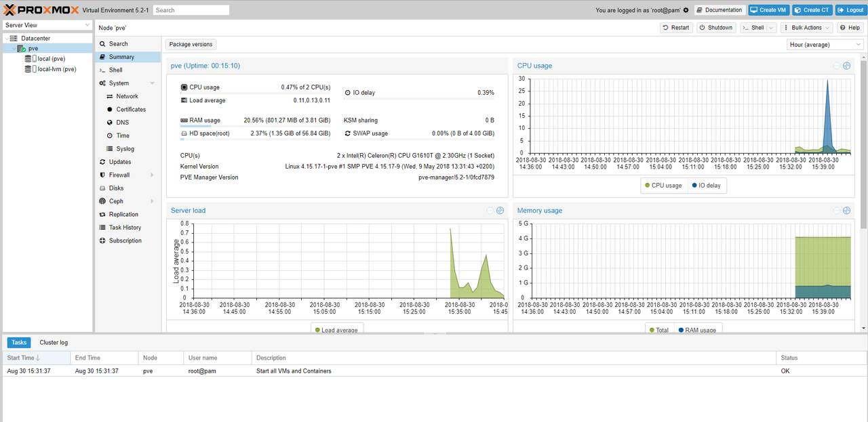Click the RAM usage progress bar
868x422 pixels.
pyautogui.click(x=255, y=126)
